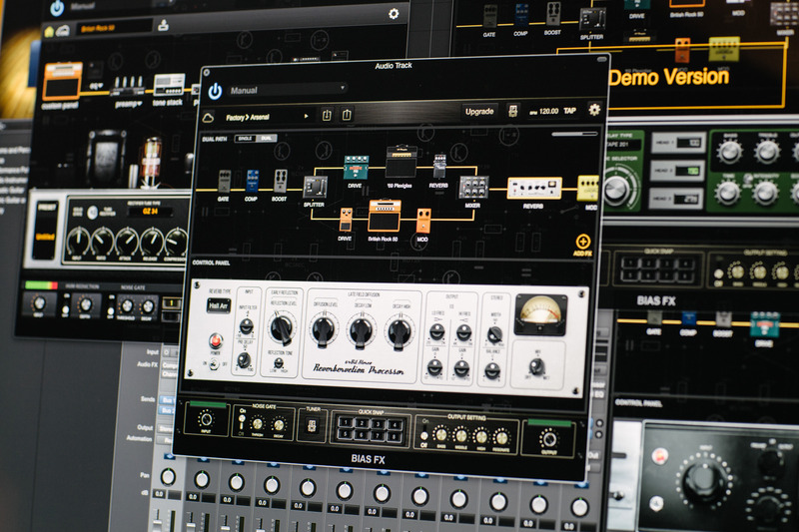
Task: Select Quick Snap slot 6
Action: point(362,435)
